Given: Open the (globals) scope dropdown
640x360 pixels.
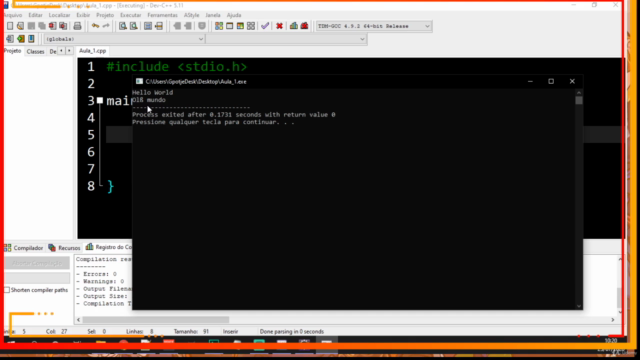Looking at the screenshot, I should tap(200, 39).
